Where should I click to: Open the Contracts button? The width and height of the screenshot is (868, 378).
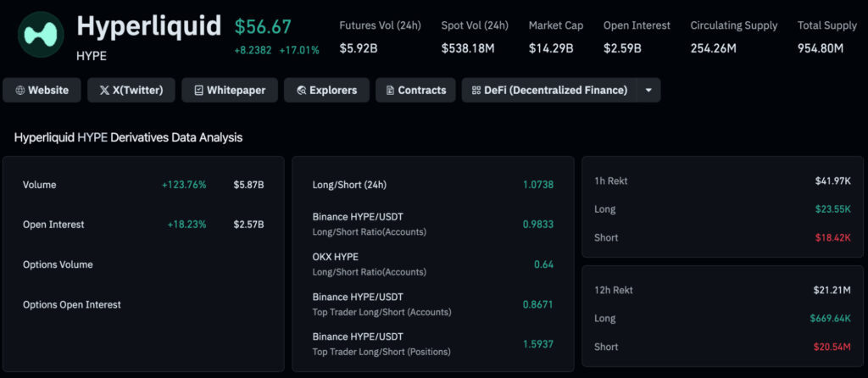(415, 90)
